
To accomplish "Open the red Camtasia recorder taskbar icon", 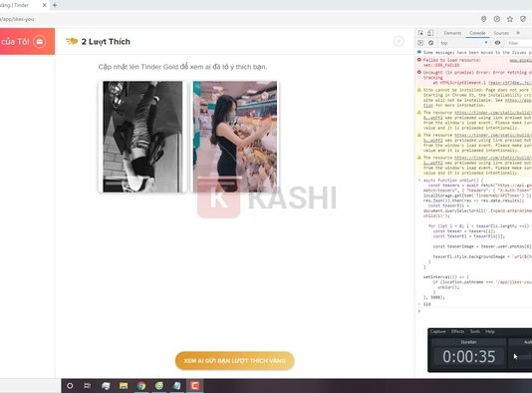I will click(194, 386).
